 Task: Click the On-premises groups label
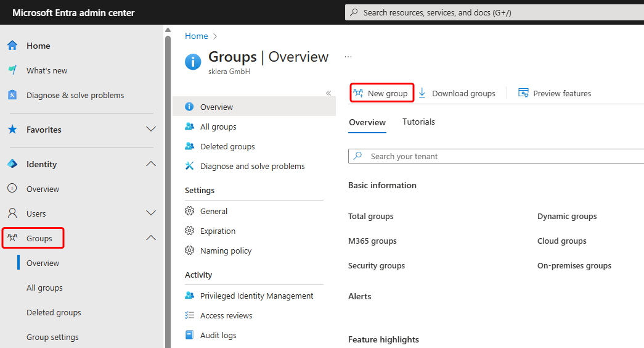click(x=574, y=266)
